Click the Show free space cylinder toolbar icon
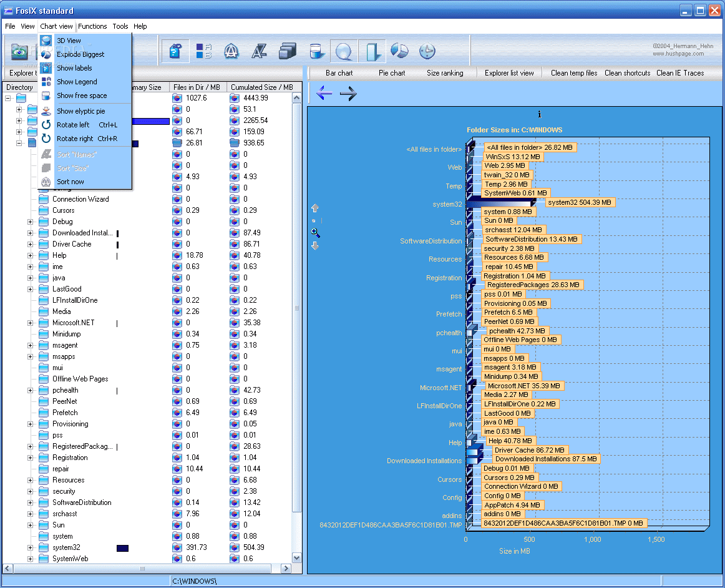The width and height of the screenshot is (725, 588). (x=316, y=51)
